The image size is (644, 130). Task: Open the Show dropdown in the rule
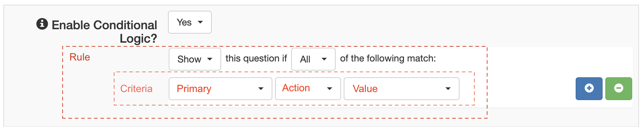coord(195,59)
